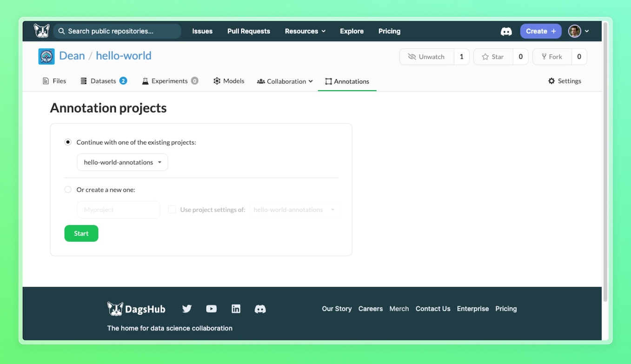Click the Create + button
Screen dimensions: 631x364
tap(541, 31)
